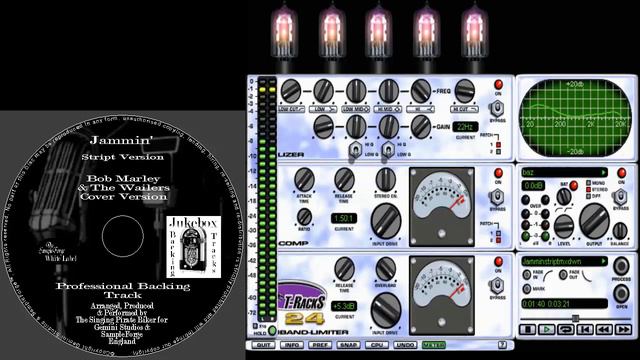This screenshot has height=360, width=640.
Task: Select equalizer PATCH 2
Action: 498,152
